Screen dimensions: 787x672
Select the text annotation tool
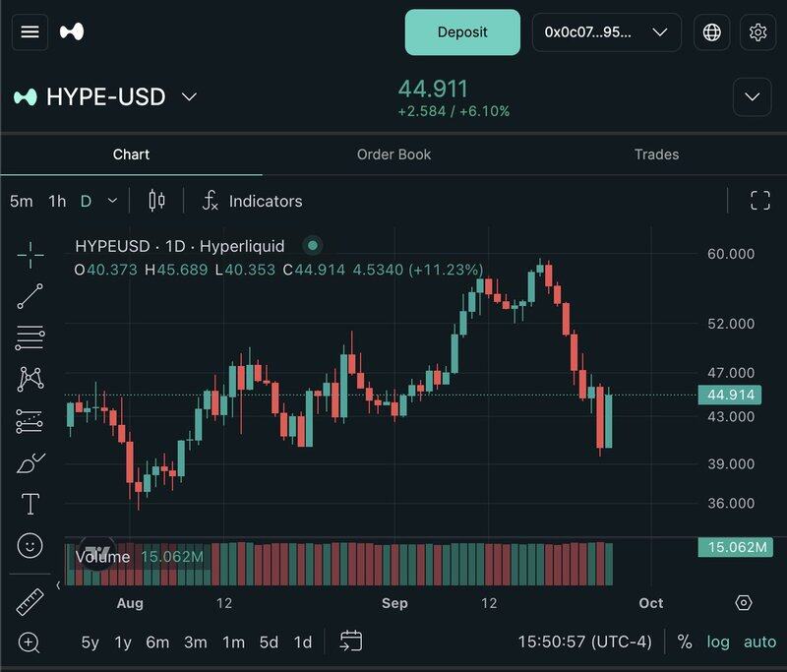click(30, 504)
